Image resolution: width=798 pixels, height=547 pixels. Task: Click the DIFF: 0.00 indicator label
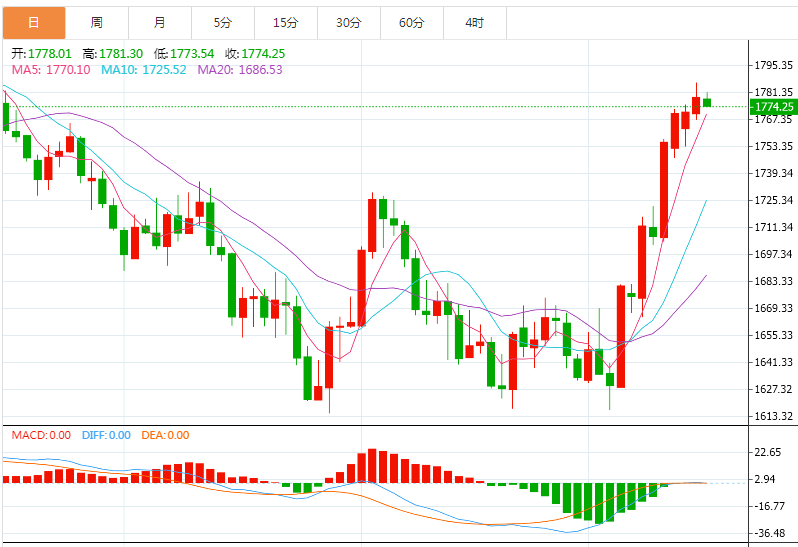[106, 436]
